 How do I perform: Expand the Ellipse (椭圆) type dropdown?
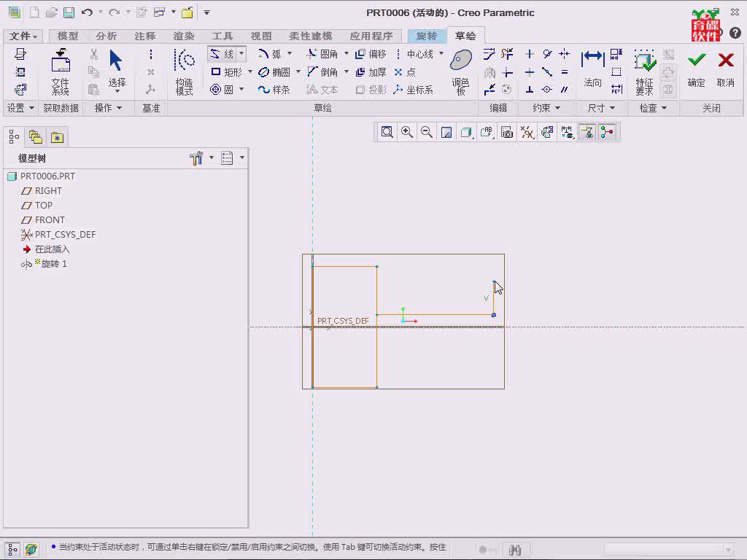point(298,72)
